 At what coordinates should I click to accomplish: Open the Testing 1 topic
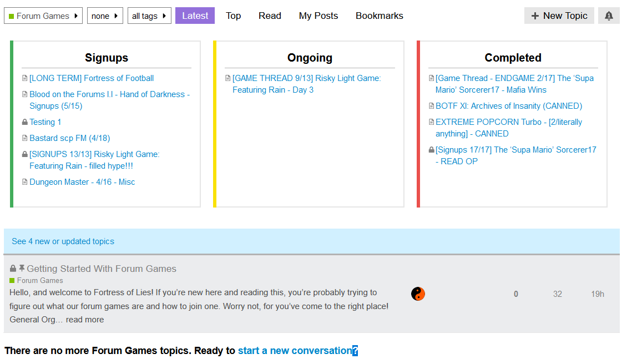[x=45, y=122]
